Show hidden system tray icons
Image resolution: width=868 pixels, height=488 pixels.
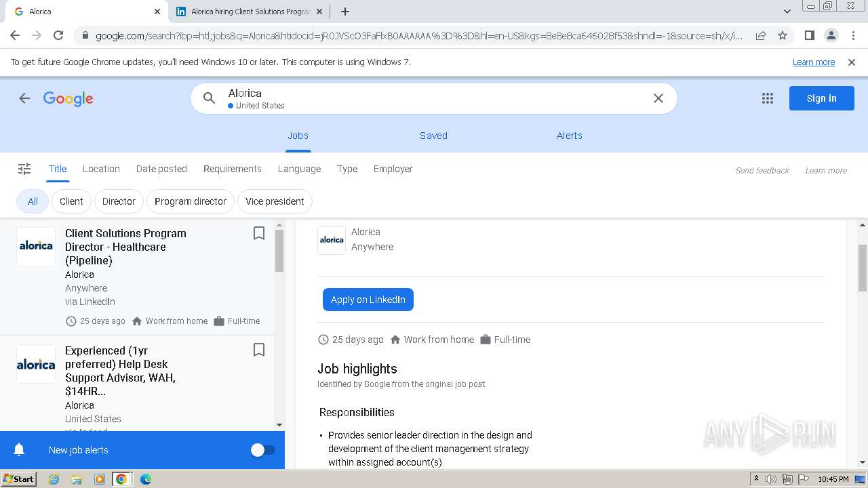click(756, 479)
